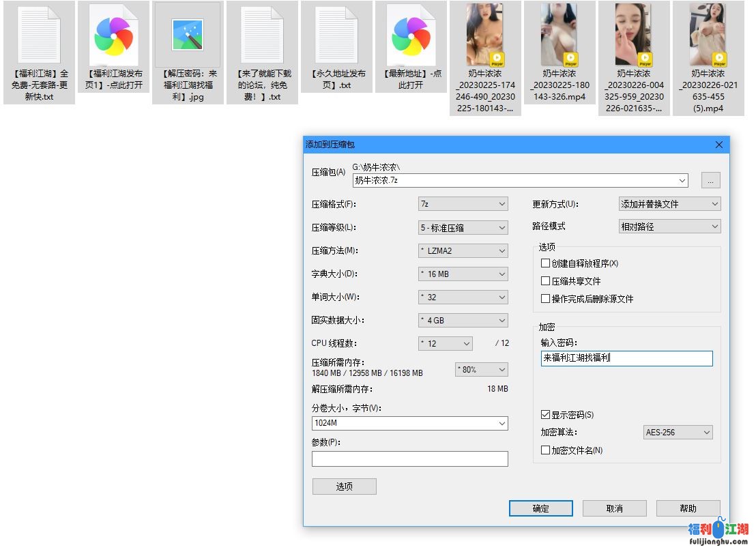This screenshot has height=552, width=756.
Task: Open the 压缩格式 dropdown showing 7z
Action: 463,204
